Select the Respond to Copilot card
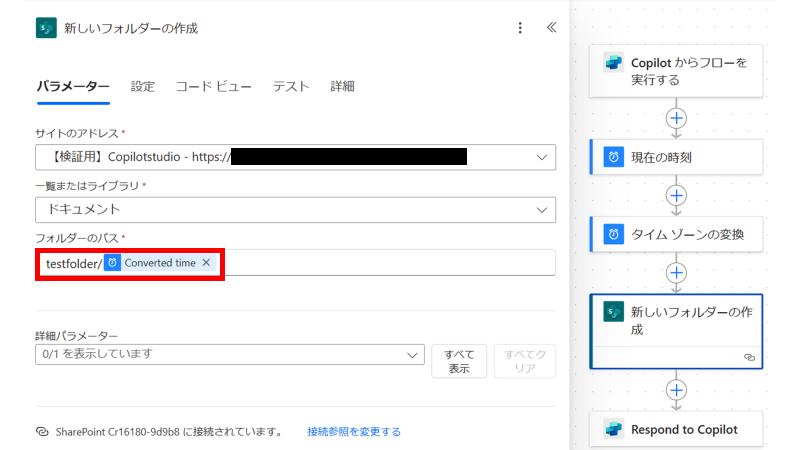Screen dimensions: 800x450 (676, 429)
